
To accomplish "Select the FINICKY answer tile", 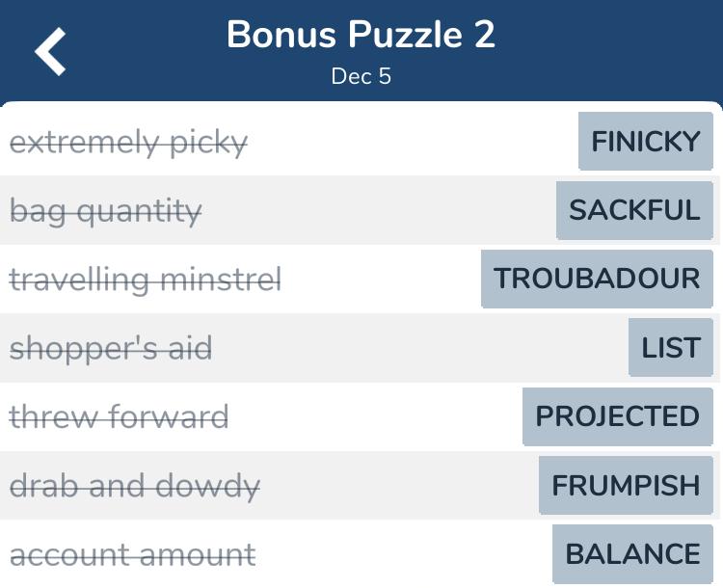I will [646, 141].
